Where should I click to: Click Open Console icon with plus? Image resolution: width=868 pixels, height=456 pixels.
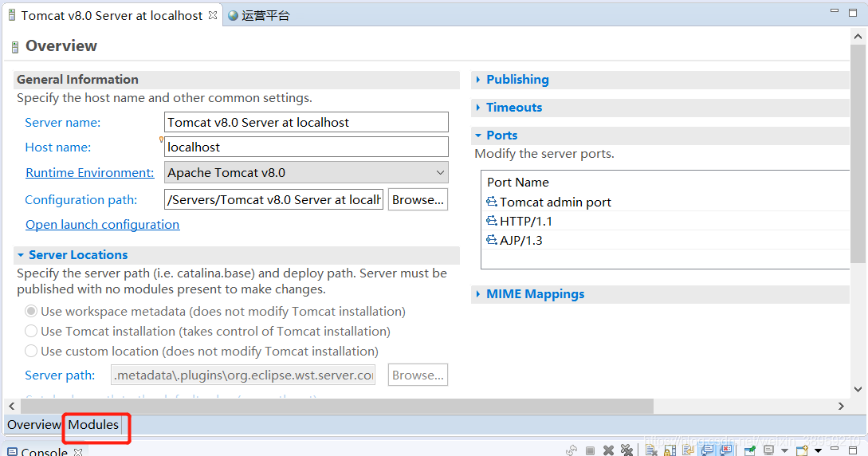pyautogui.click(x=802, y=450)
